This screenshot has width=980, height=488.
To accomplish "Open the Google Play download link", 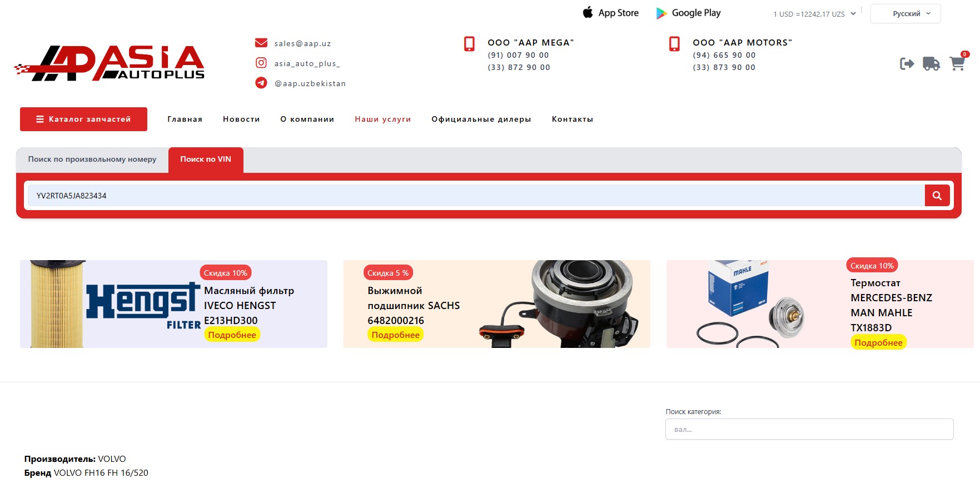I will [688, 13].
